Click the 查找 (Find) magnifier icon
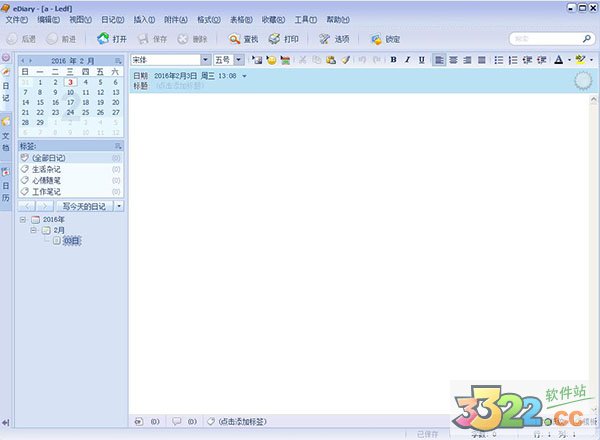The image size is (600, 440). click(x=235, y=39)
